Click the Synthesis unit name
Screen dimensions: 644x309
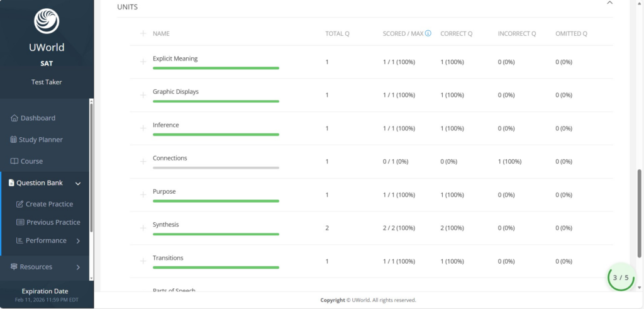165,225
